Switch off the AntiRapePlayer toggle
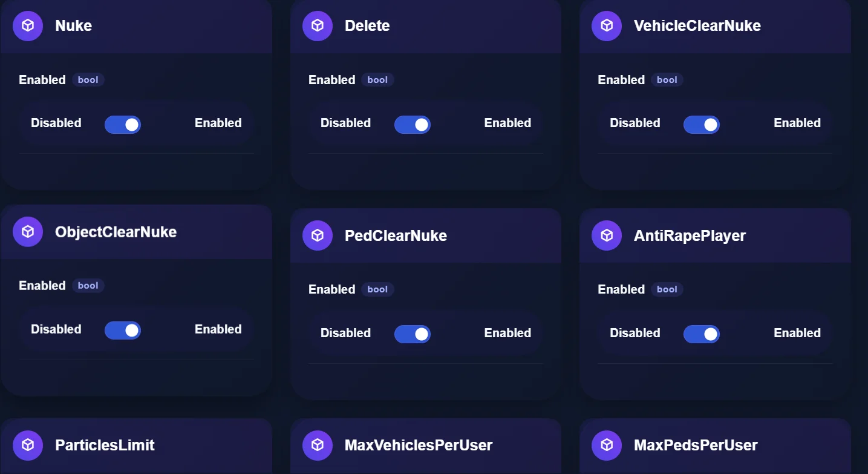This screenshot has width=868, height=474. tap(702, 334)
